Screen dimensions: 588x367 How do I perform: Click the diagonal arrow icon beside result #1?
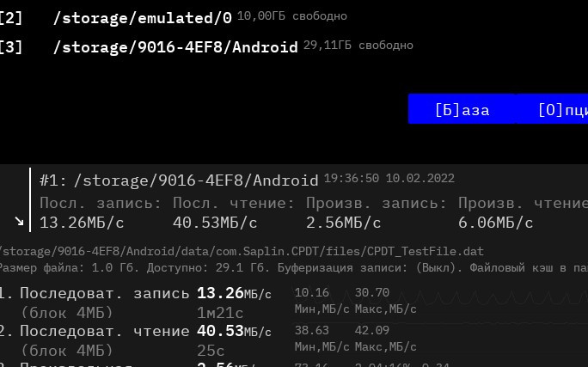pyautogui.click(x=19, y=221)
